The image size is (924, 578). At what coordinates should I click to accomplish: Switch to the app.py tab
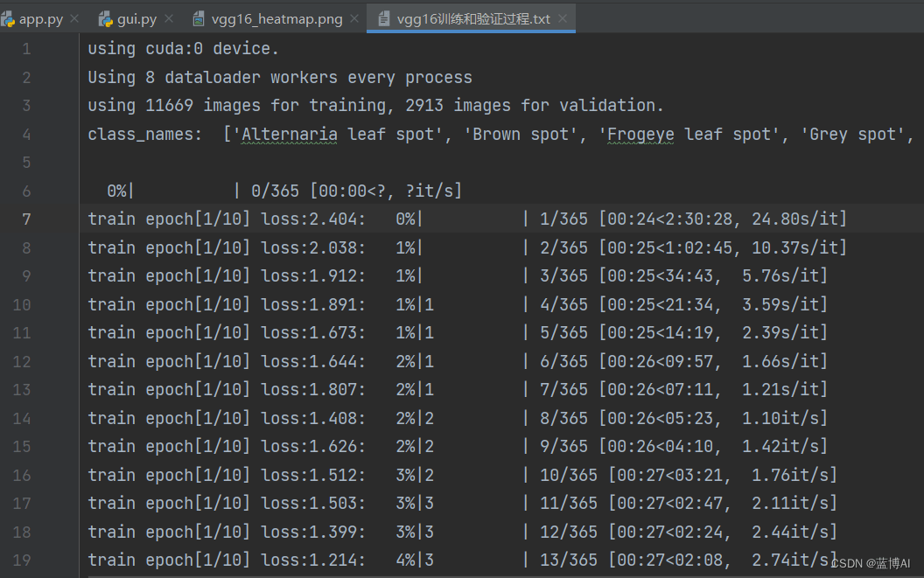[40, 19]
